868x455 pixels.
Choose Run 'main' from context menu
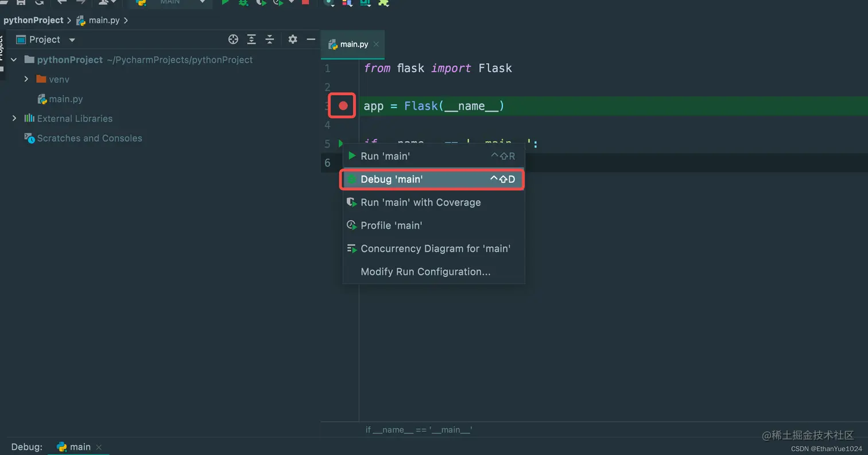coord(433,156)
